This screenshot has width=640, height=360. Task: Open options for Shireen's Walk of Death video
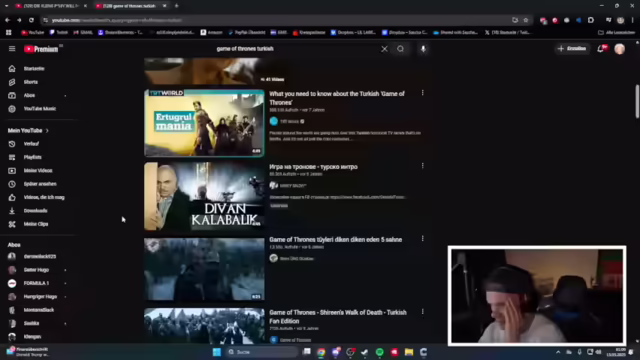[422, 311]
